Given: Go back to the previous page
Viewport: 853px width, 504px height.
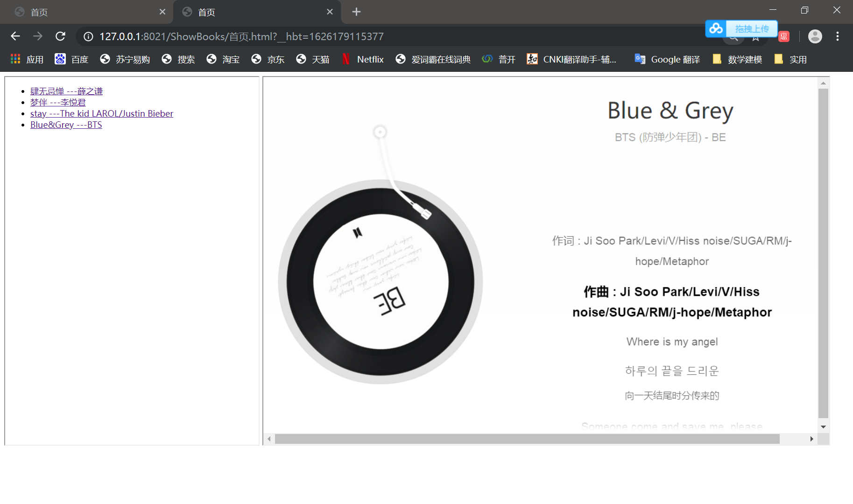Looking at the screenshot, I should click(x=15, y=36).
